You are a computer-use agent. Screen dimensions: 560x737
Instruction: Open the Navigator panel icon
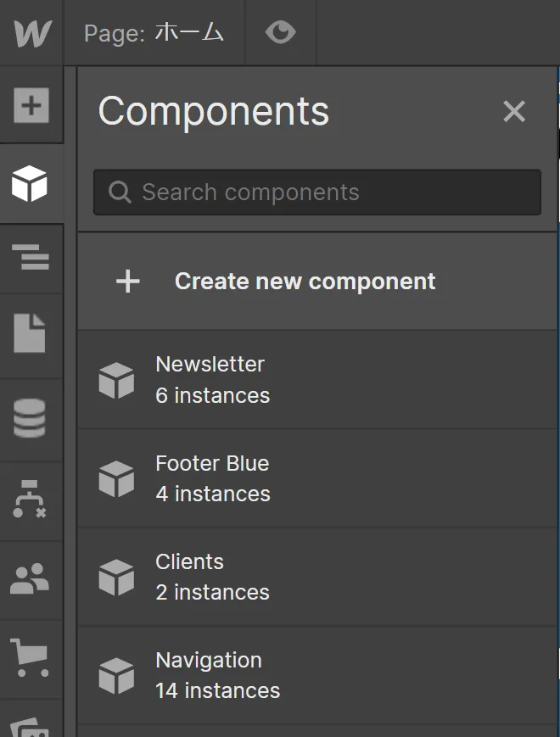pos(31,256)
